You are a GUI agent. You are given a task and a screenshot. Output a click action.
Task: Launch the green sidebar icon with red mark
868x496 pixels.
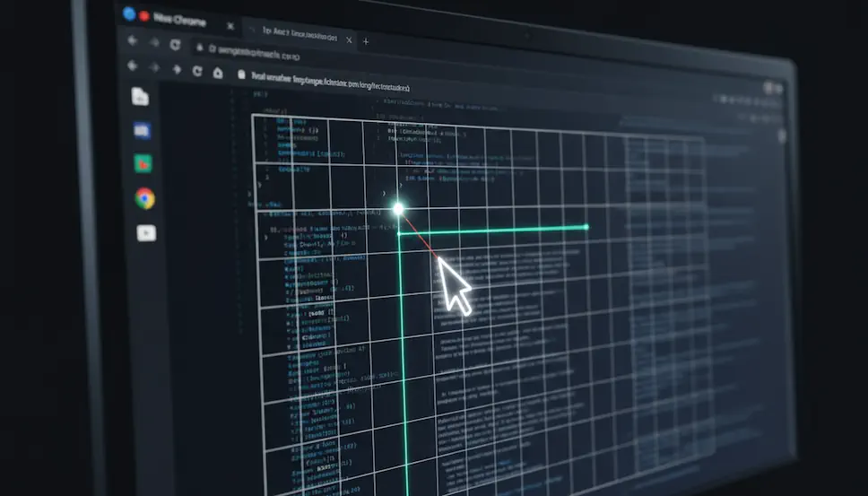[x=143, y=164]
